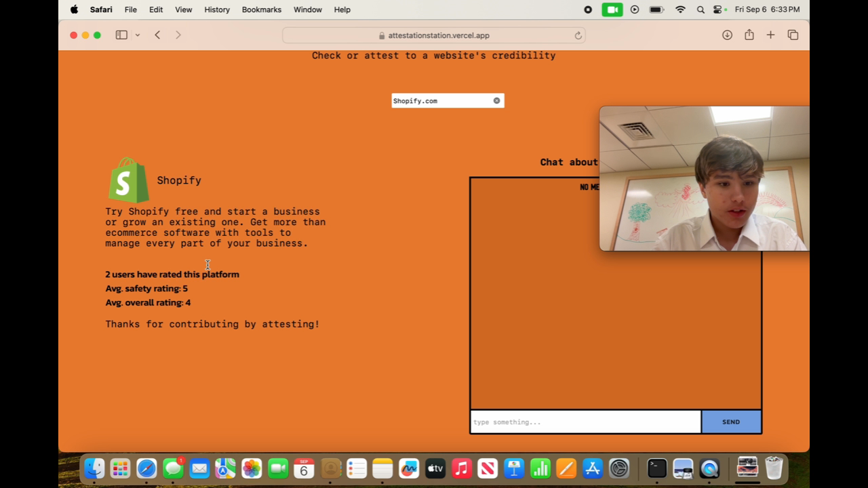
Task: Click the "Avg. safety rating: 5" text
Action: click(146, 289)
